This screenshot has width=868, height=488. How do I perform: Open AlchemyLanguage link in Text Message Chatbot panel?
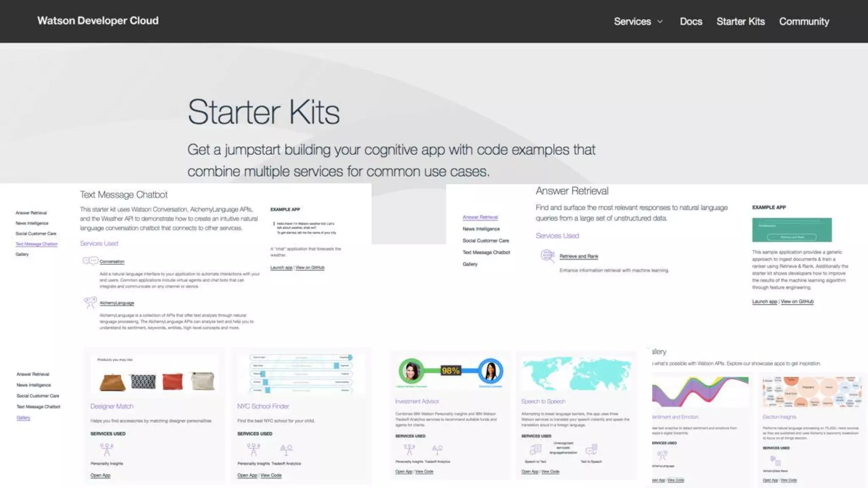point(117,303)
